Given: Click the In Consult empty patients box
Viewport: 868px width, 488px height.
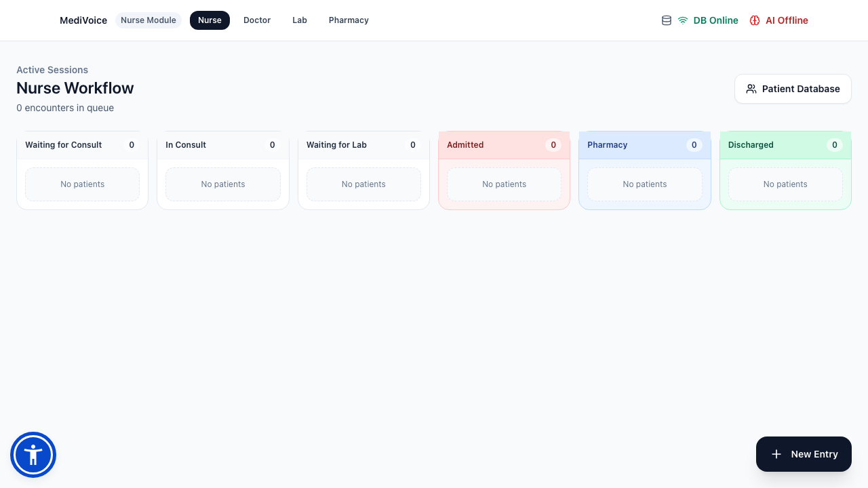Looking at the screenshot, I should [223, 184].
